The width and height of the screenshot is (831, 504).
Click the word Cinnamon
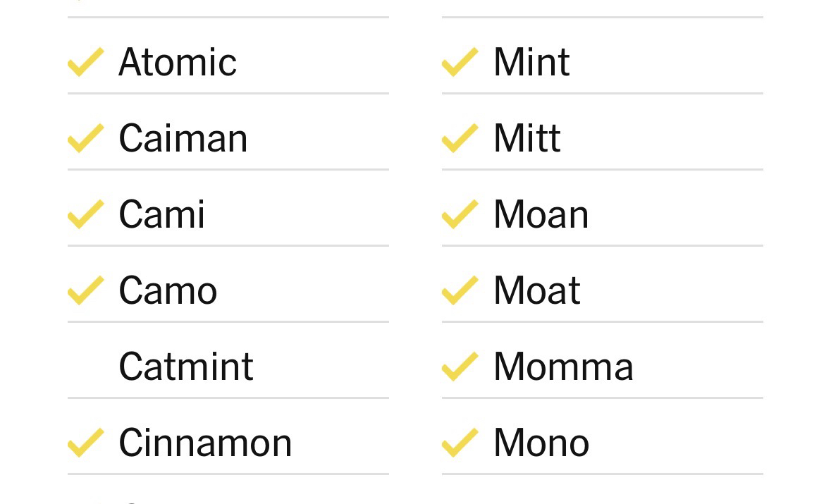(x=205, y=443)
